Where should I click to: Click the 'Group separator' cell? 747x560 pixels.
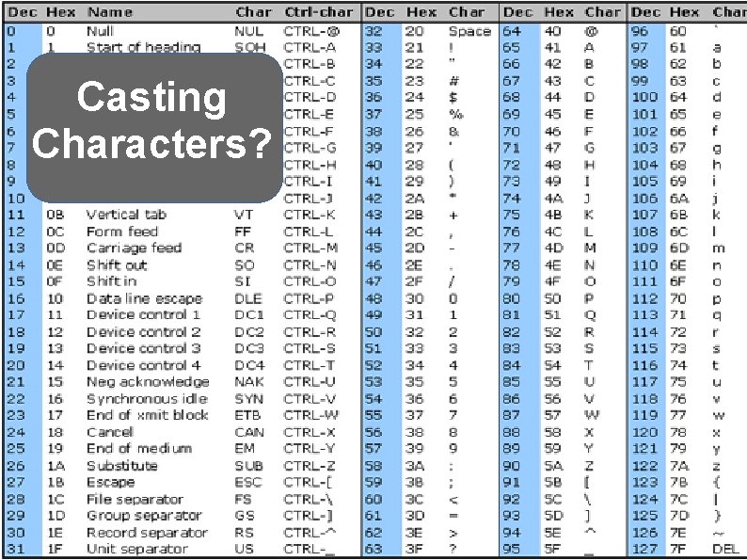(144, 516)
